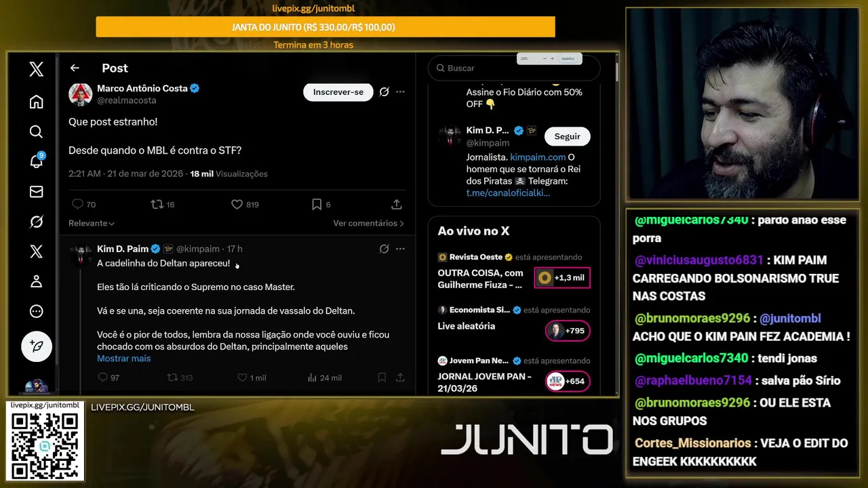Viewport: 868px width, 488px height.
Task: Share the main post
Action: click(397, 204)
